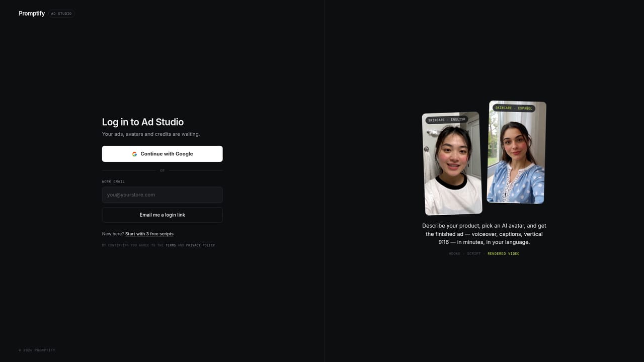644x362 pixels.
Task: Click the SKINCARE · ENGLISH label
Action: (447, 120)
